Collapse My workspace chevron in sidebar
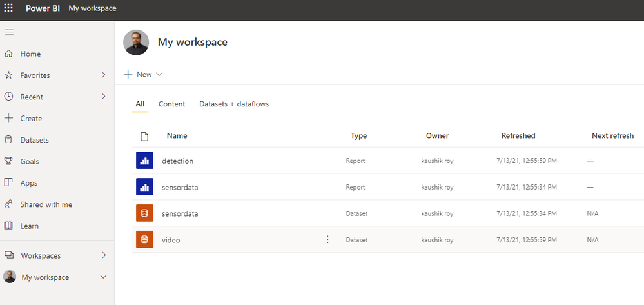 tap(103, 277)
